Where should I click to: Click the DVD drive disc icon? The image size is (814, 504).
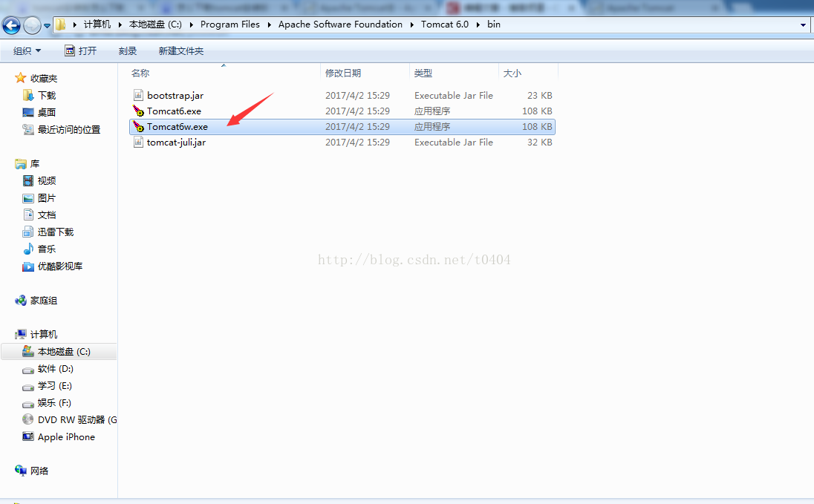[28, 419]
